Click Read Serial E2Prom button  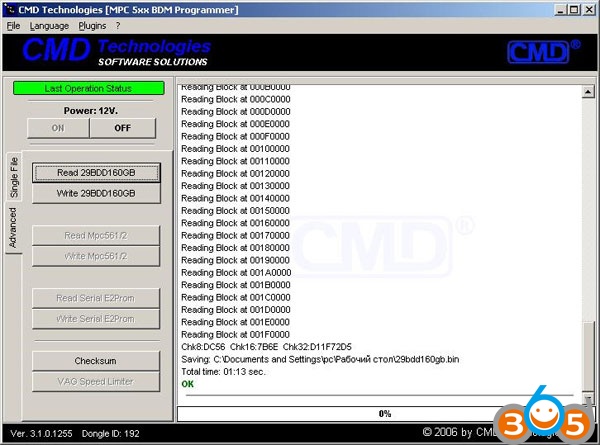96,298
